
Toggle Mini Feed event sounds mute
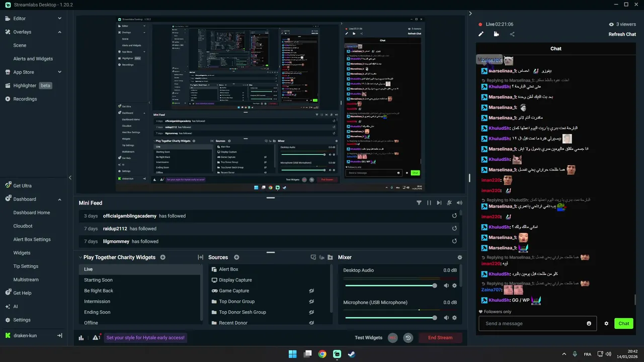click(x=449, y=203)
